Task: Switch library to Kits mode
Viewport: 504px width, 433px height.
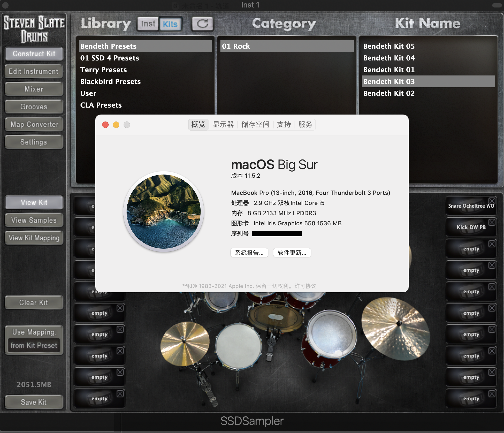Action: click(x=170, y=24)
